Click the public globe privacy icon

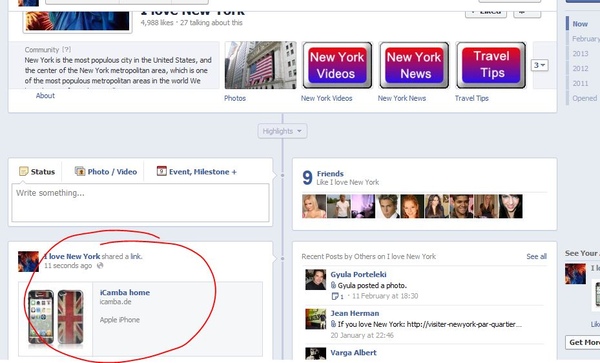(x=100, y=265)
